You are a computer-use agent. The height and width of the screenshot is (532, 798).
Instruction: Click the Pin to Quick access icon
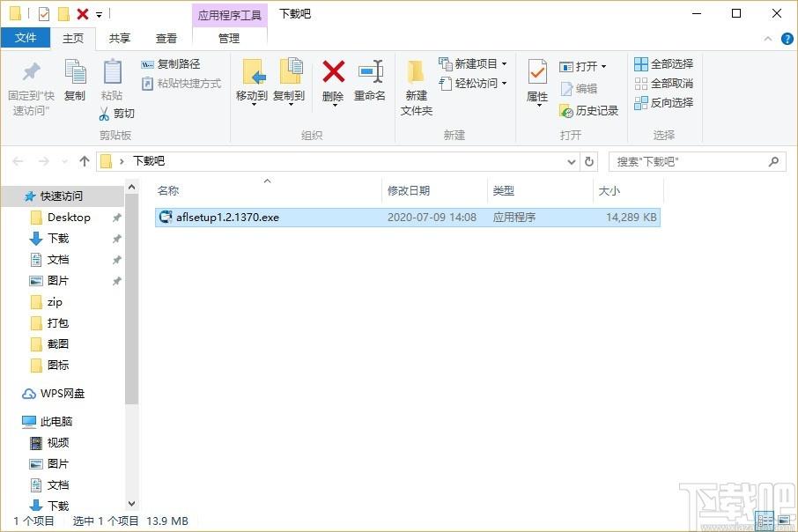pyautogui.click(x=31, y=72)
